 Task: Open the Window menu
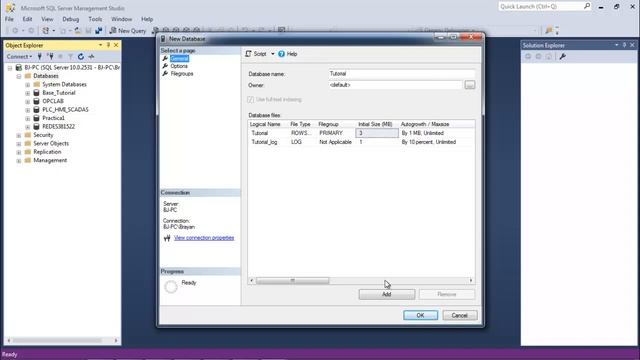click(x=122, y=19)
